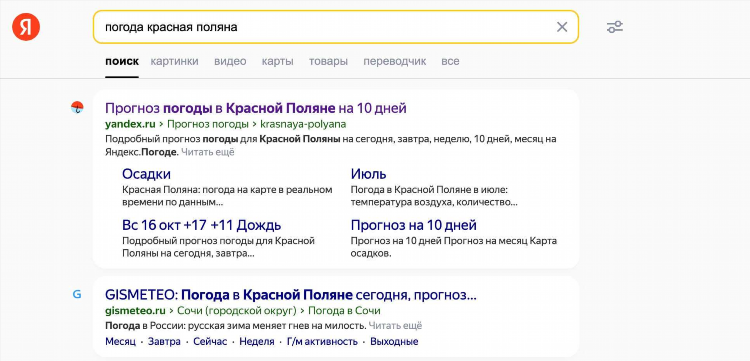The image size is (750, 361).
Task: Open the Месяц Gismeteo quick link
Action: click(x=120, y=342)
